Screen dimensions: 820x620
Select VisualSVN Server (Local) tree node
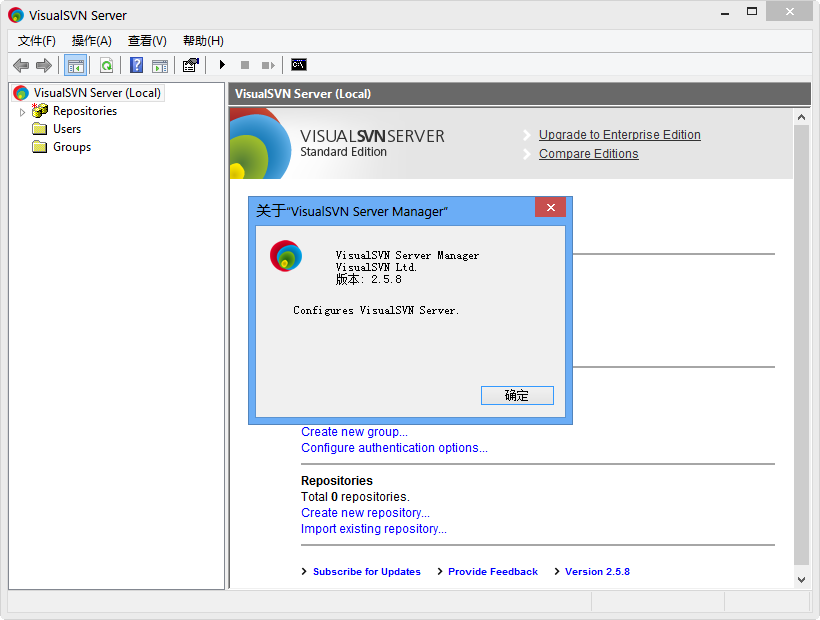[97, 93]
